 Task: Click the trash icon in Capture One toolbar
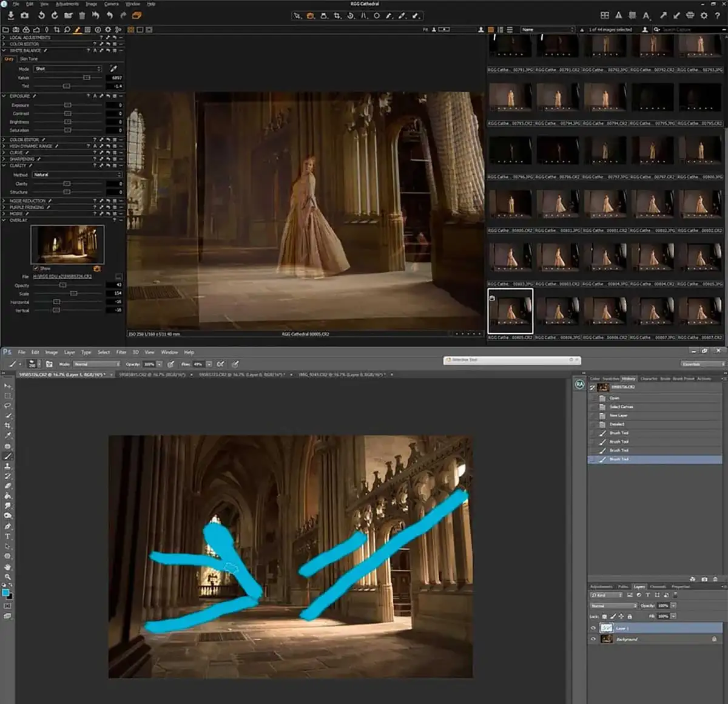[x=82, y=15]
